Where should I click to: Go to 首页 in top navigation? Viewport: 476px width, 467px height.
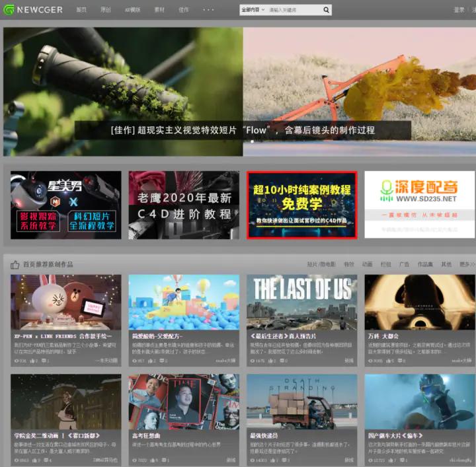click(81, 10)
